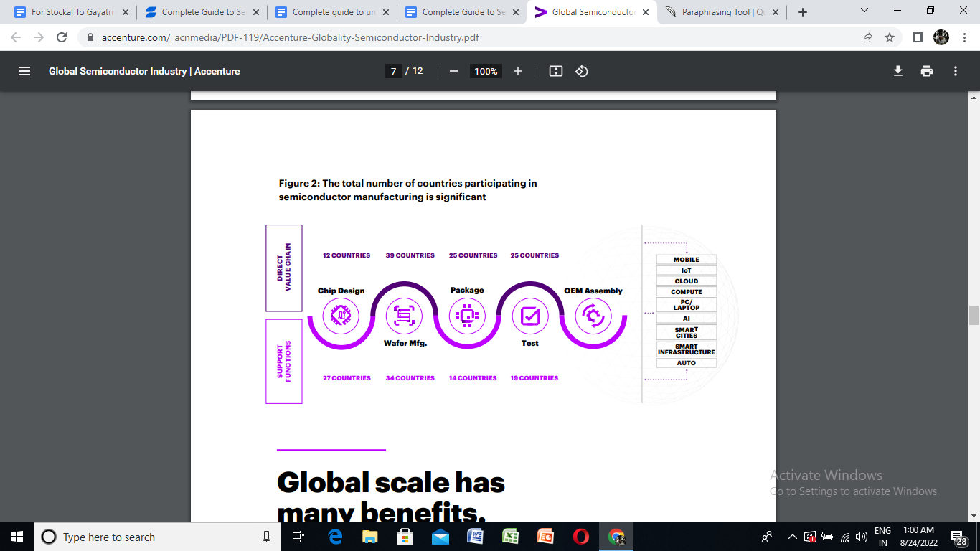Open Excel from the taskbar
980x551 pixels.
tap(510, 537)
